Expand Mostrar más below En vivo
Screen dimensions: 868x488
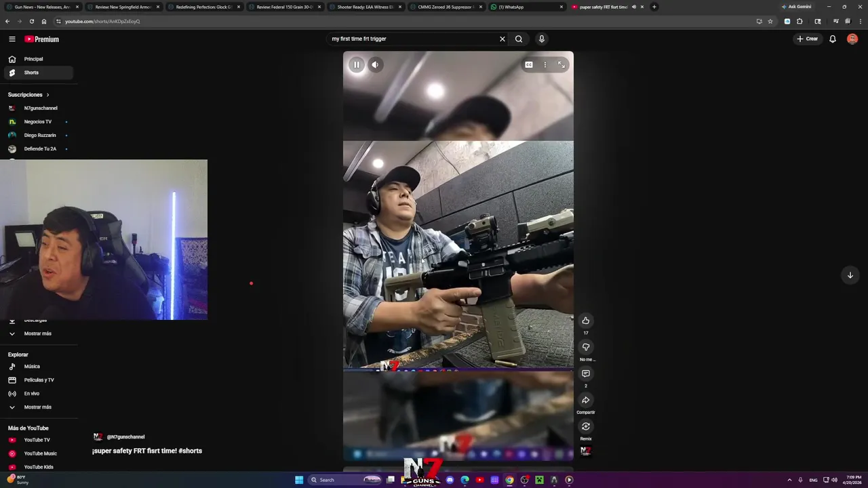[39, 407]
